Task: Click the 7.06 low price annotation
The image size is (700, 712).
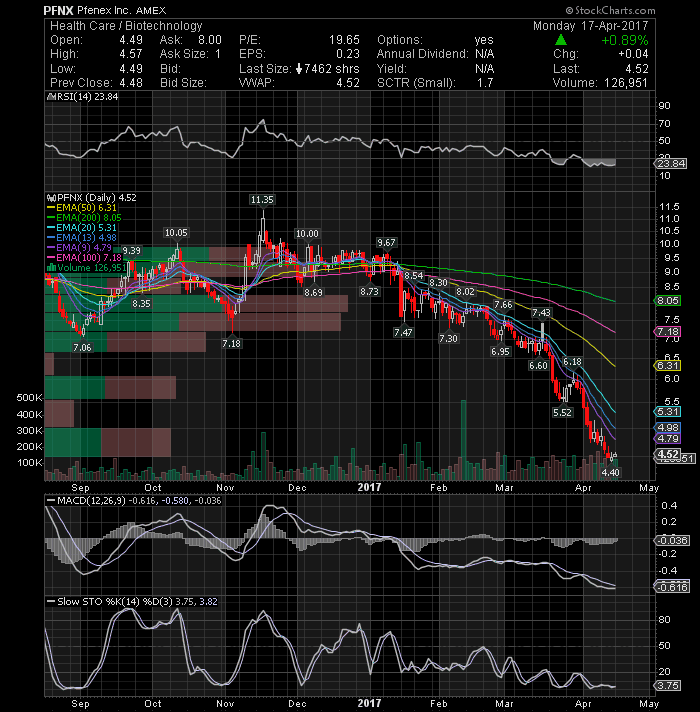Action: [x=82, y=347]
